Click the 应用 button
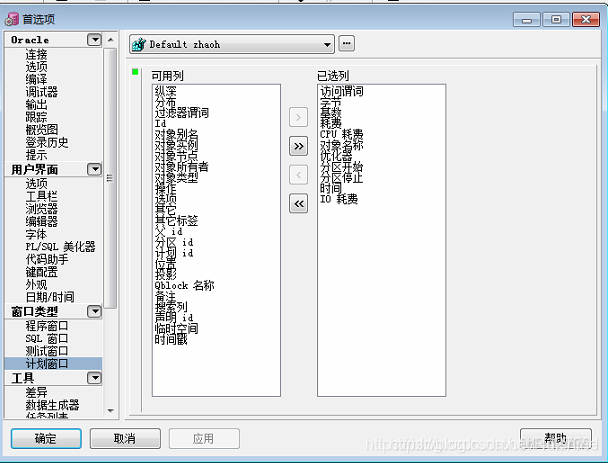The width and height of the screenshot is (608, 463). [204, 439]
